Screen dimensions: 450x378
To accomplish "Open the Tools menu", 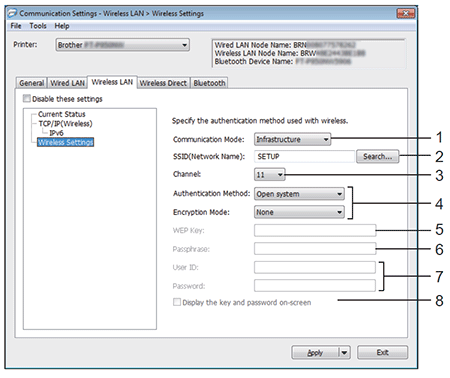I will click(x=38, y=26).
